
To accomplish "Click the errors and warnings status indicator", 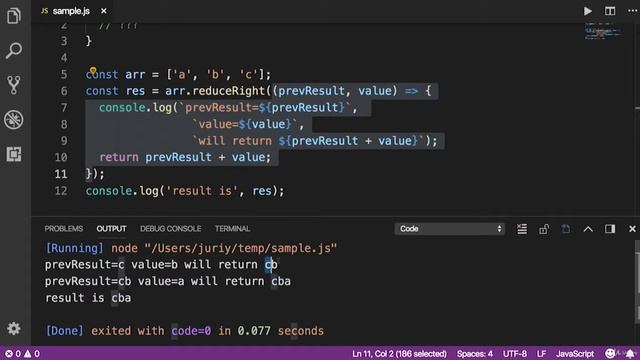I will click(x=22, y=353).
